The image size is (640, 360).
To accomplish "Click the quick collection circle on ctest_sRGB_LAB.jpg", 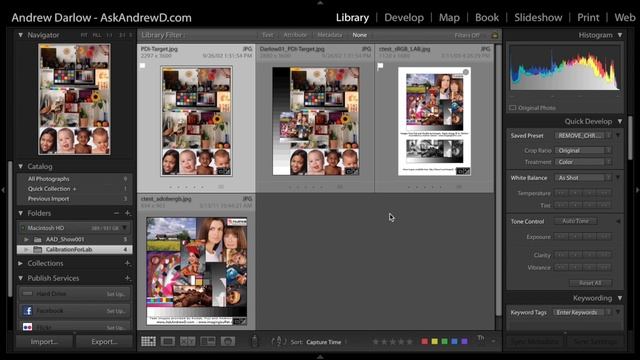I will click(466, 72).
